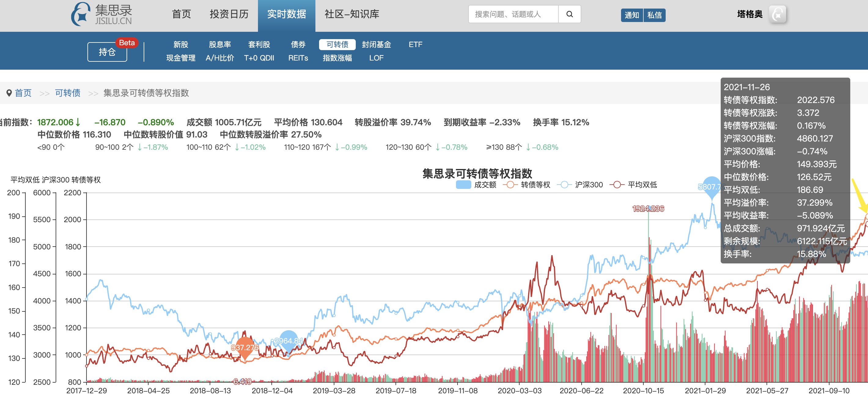
Task: Click the 937.276 orange marker pin
Action: [245, 347]
